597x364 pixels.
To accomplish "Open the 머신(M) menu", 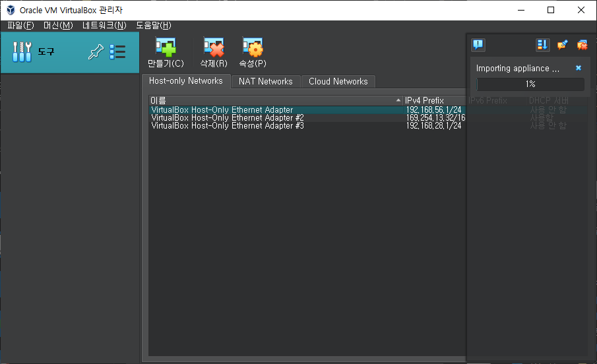I will [58, 26].
